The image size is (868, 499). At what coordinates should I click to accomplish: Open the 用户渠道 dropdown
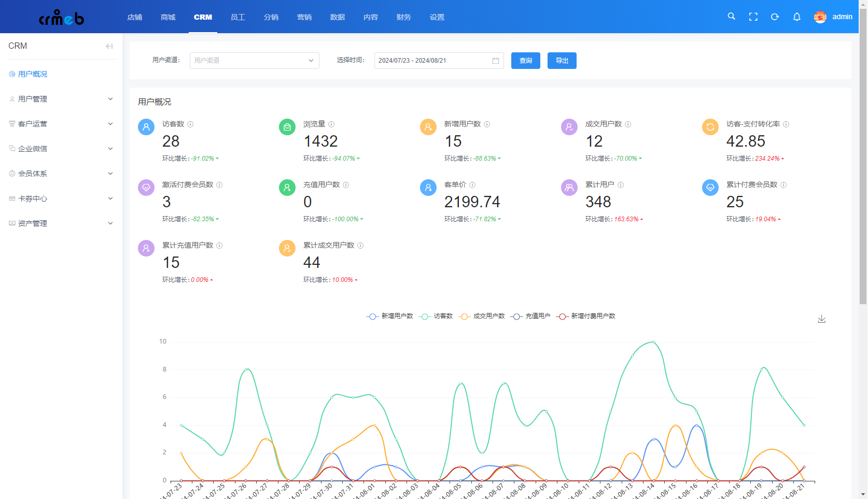255,61
